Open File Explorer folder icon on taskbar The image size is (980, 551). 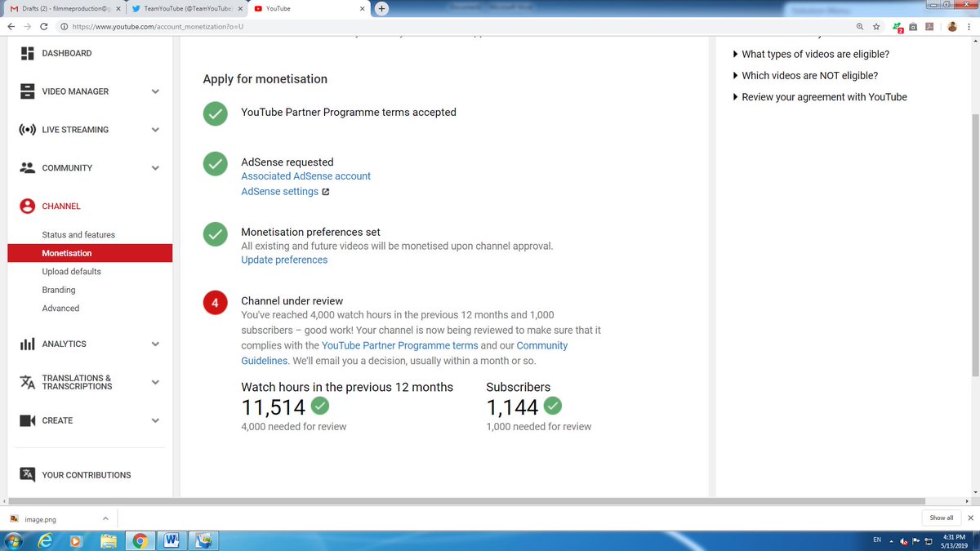pos(108,540)
